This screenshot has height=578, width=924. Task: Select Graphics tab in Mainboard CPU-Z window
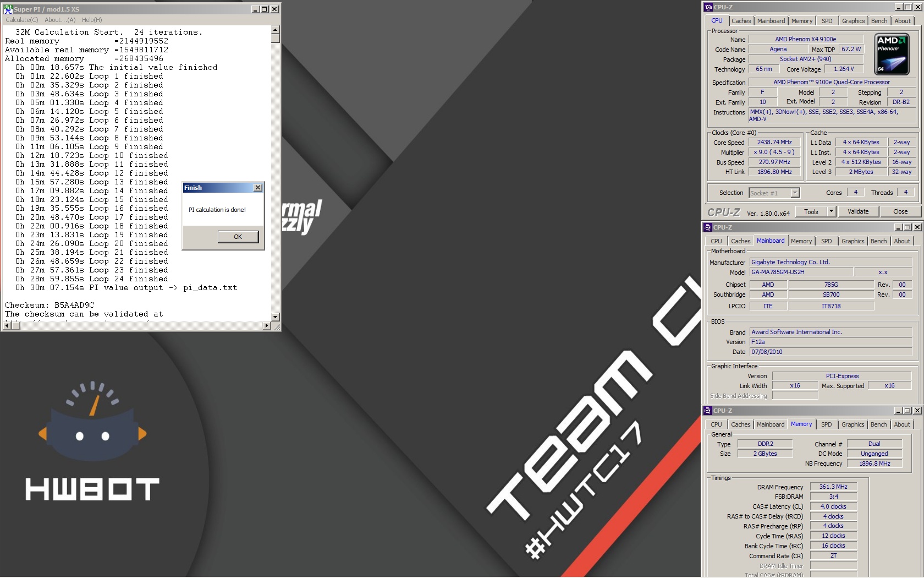[x=853, y=241]
